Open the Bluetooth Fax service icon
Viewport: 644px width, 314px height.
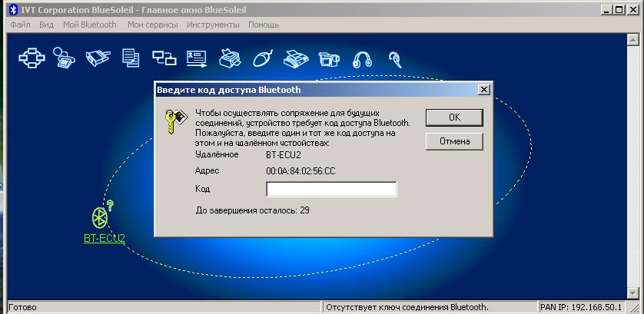[x=296, y=58]
